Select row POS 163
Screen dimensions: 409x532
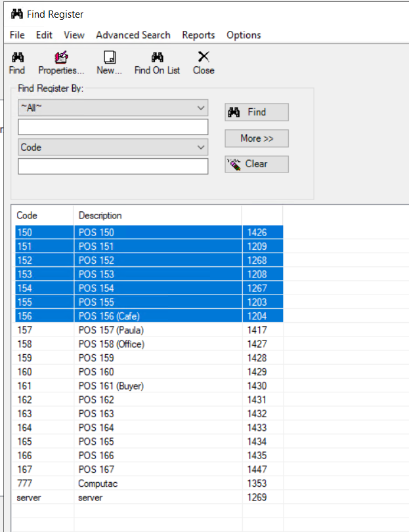149,413
